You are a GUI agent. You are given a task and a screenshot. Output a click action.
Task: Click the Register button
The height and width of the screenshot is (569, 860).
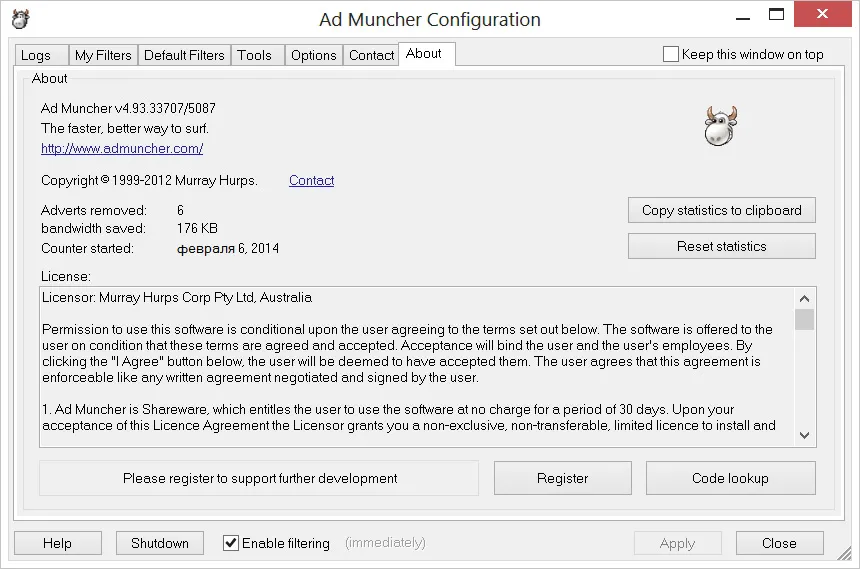point(563,478)
